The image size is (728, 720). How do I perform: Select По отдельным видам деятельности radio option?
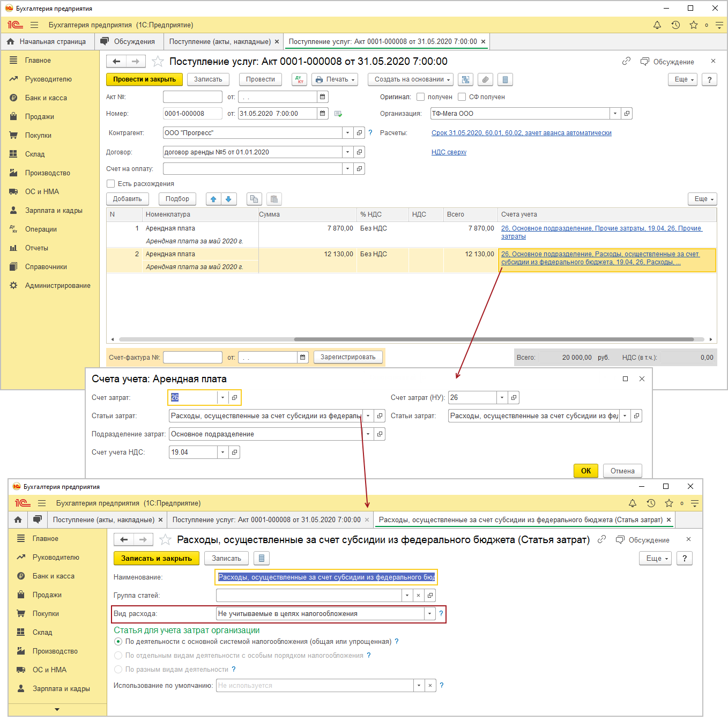click(x=118, y=656)
